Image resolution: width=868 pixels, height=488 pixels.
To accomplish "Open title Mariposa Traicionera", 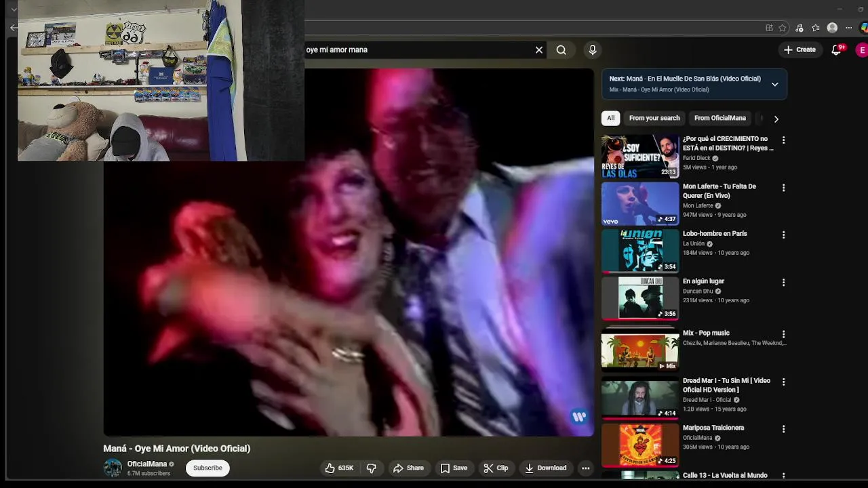I will tap(713, 428).
